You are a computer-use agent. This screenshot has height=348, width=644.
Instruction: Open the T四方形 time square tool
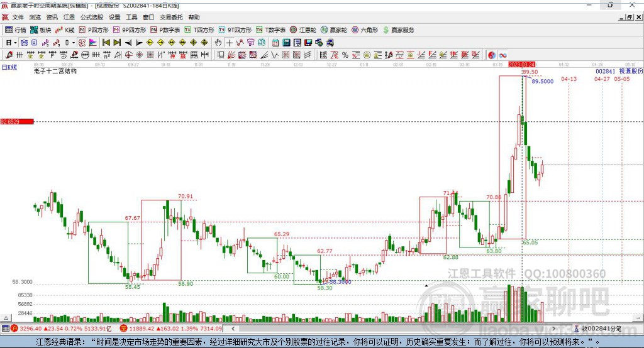pyautogui.click(x=199, y=30)
